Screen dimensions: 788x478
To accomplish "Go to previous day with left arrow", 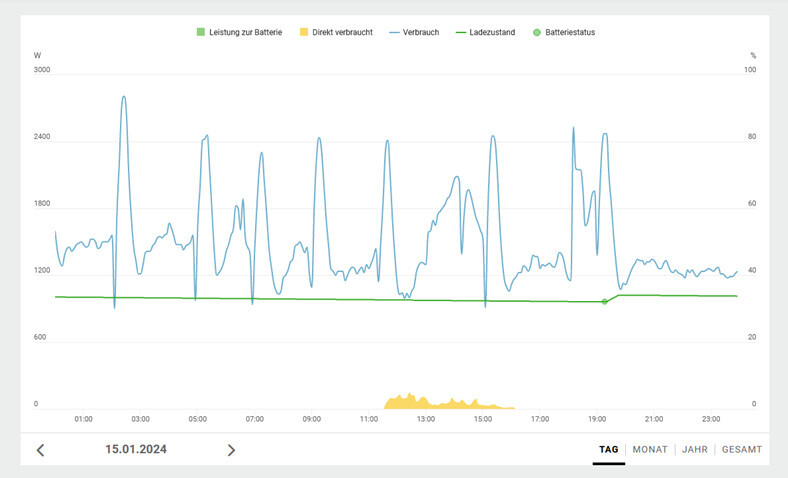I will point(41,450).
